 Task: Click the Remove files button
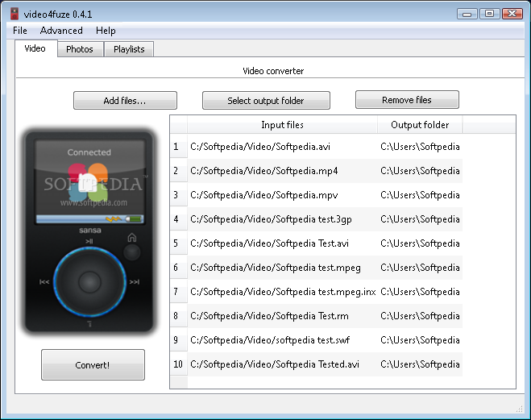pos(407,100)
